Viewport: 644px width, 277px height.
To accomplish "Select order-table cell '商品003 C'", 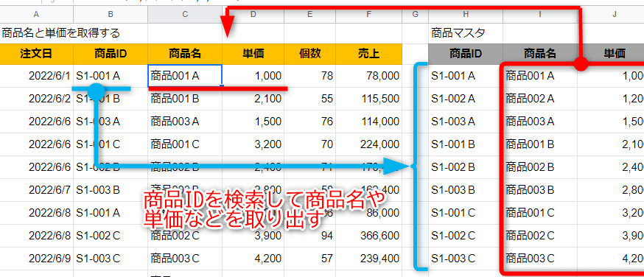I will [185, 259].
